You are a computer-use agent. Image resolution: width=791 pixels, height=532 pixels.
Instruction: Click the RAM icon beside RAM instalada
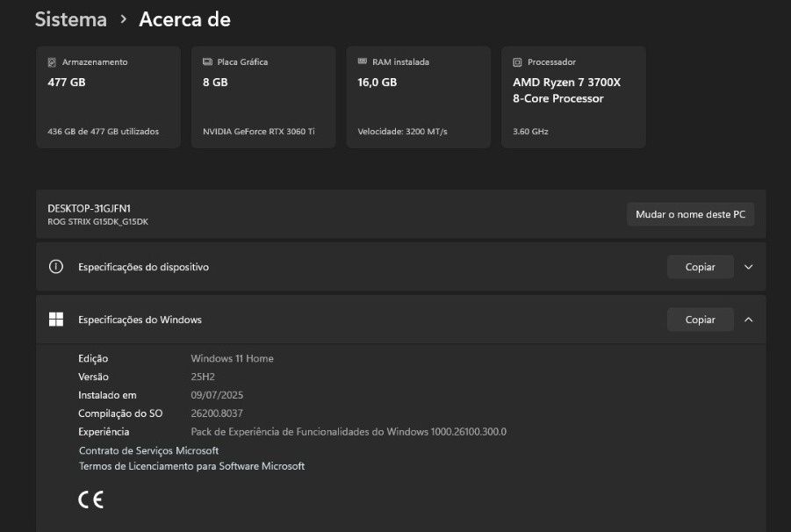tap(363, 61)
